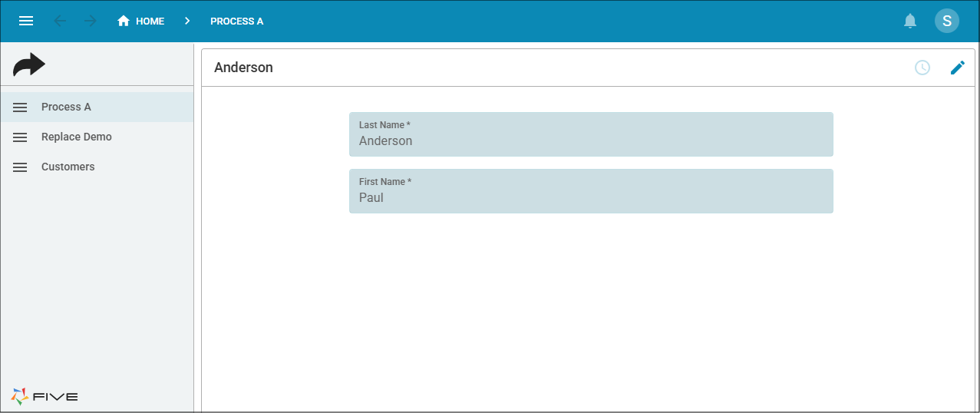Click the breadcrumb chevron separator

pyautogui.click(x=187, y=21)
